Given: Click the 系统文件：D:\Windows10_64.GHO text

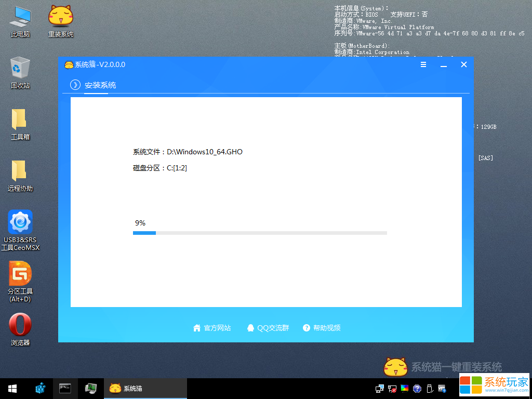Looking at the screenshot, I should pyautogui.click(x=188, y=152).
